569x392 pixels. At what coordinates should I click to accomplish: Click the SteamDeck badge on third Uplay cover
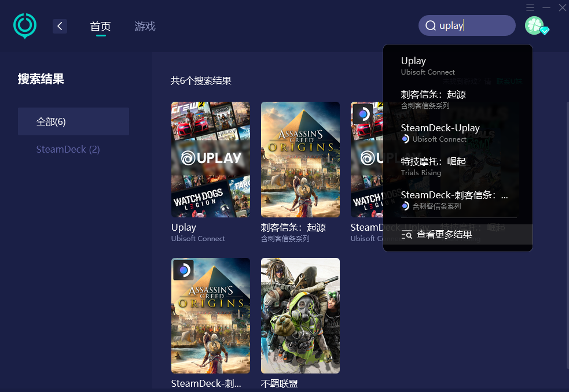363,114
